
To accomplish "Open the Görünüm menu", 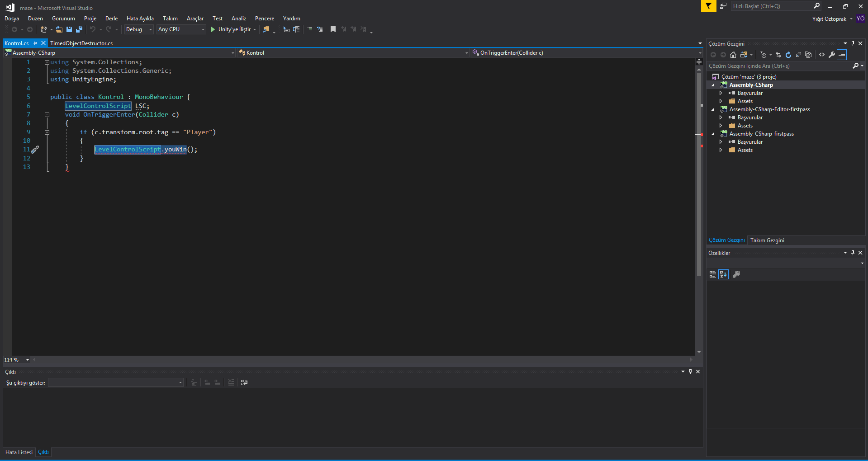I will [x=63, y=19].
